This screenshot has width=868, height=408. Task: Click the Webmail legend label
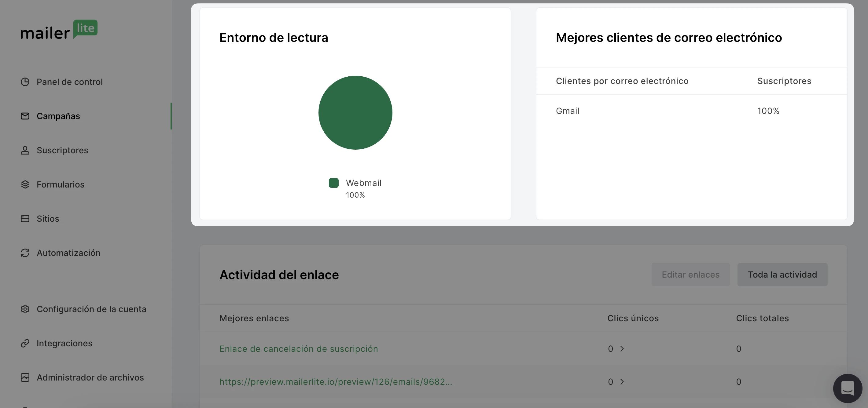pyautogui.click(x=364, y=183)
